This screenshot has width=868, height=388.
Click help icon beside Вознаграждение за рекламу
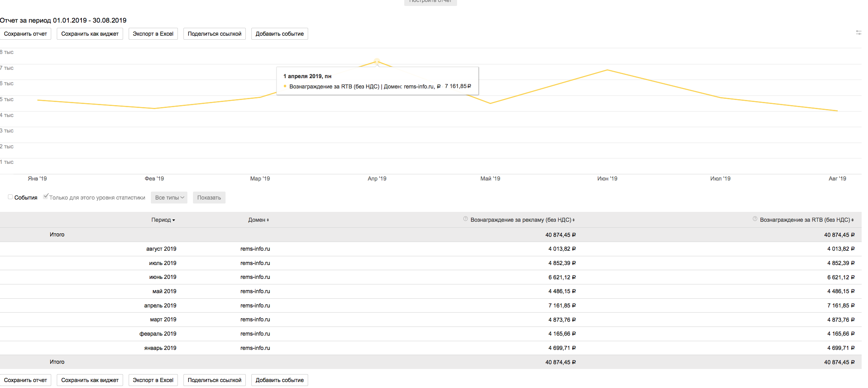point(465,219)
